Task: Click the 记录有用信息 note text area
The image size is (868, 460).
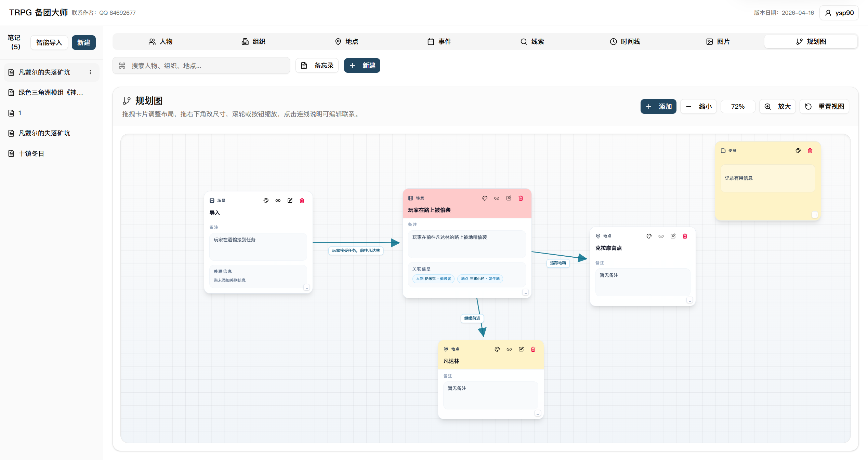Action: [x=768, y=178]
